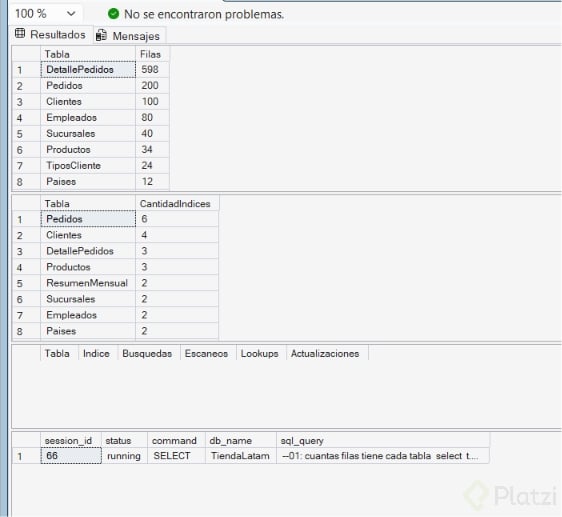
Task: Switch to the Resultados tab
Action: (x=51, y=34)
